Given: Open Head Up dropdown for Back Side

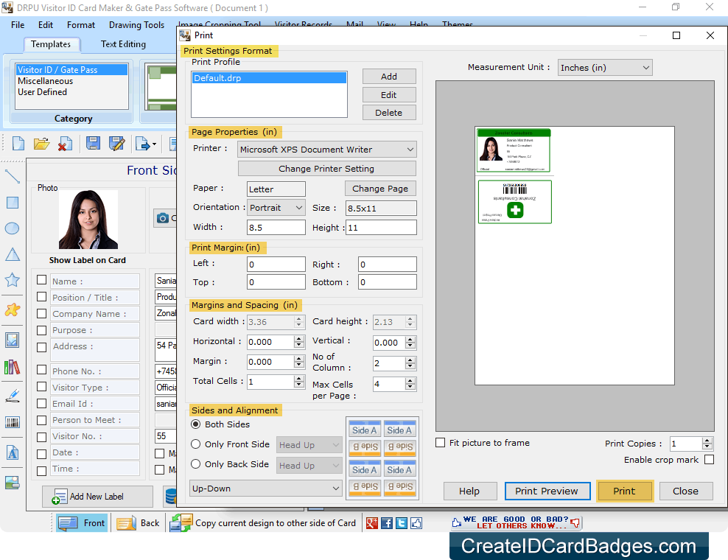Looking at the screenshot, I should click(309, 465).
